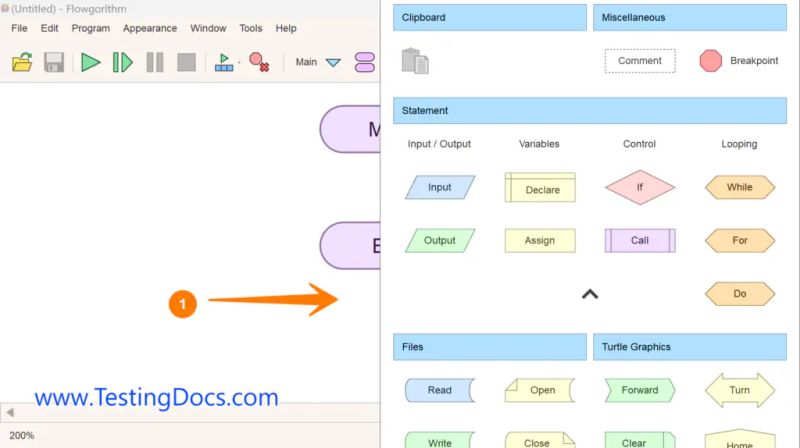Open the Tools menu
The height and width of the screenshot is (448, 800).
[251, 28]
